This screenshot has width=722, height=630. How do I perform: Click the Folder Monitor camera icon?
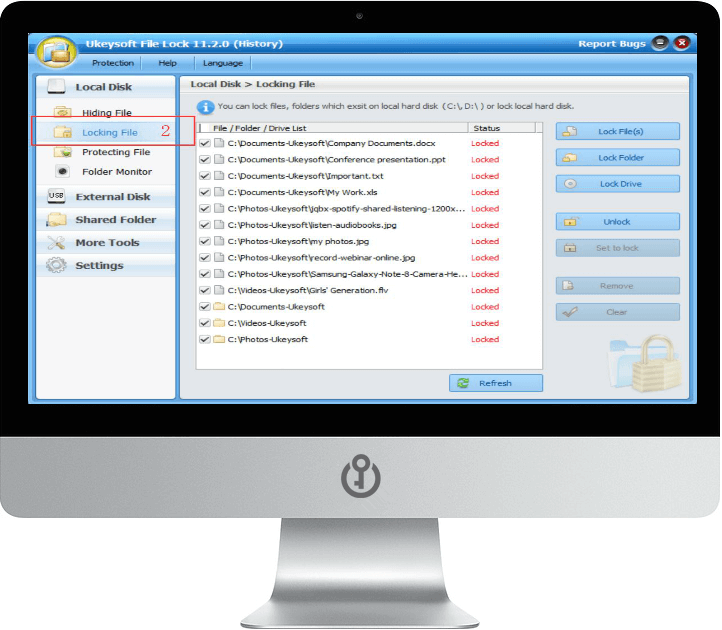point(63,171)
